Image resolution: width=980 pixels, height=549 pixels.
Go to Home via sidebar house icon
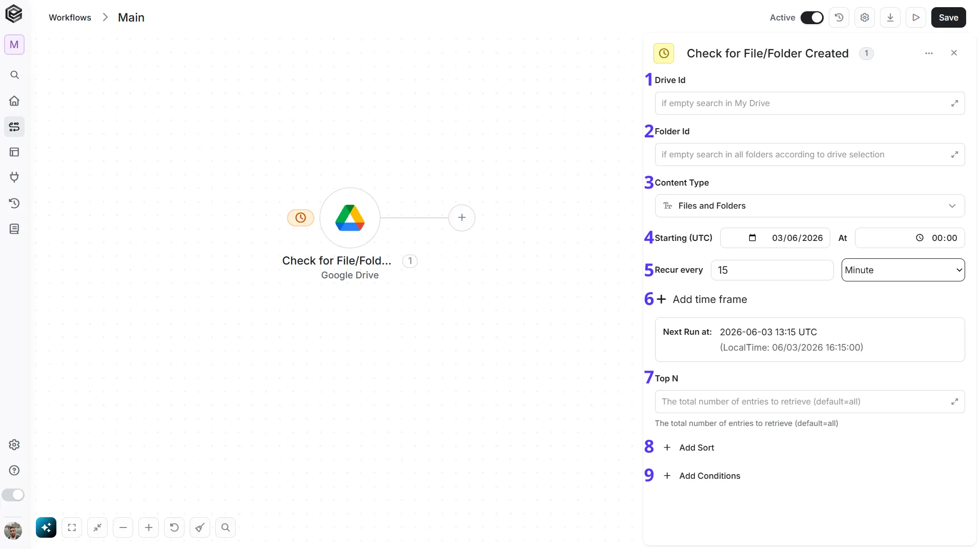pyautogui.click(x=14, y=100)
